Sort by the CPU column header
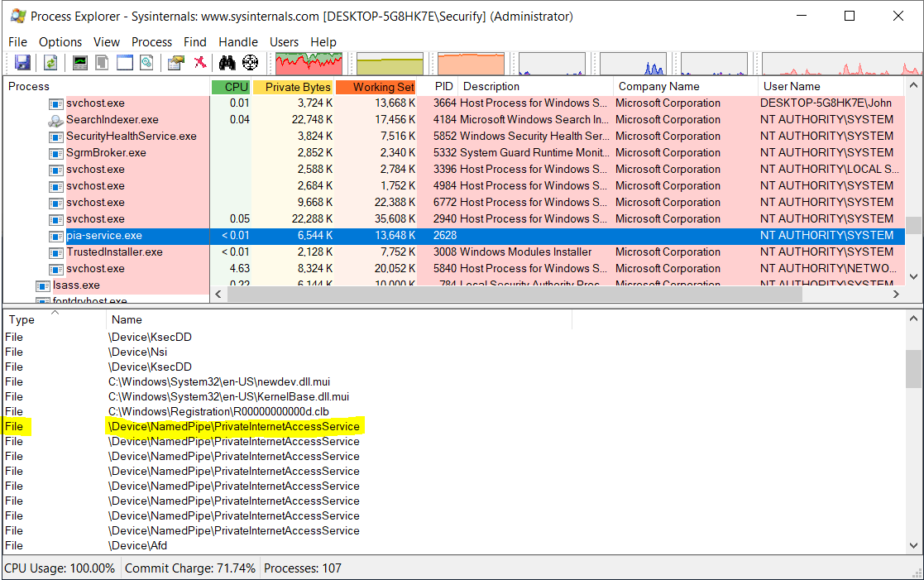This screenshot has height=580, width=924. (x=231, y=87)
